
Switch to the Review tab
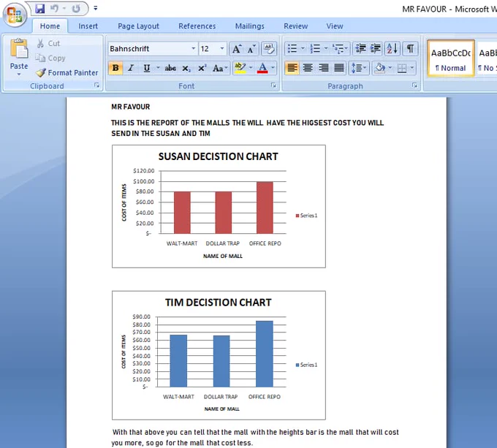tap(295, 26)
